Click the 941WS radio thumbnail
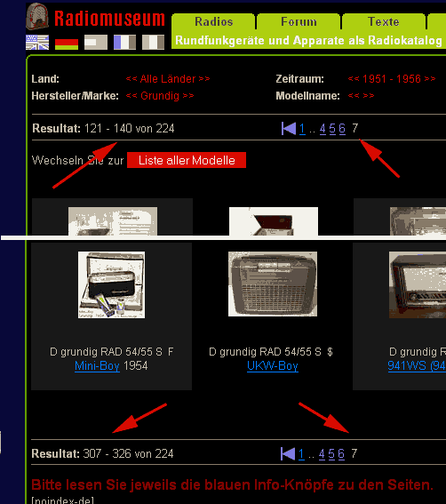The height and width of the screenshot is (504, 446). [x=418, y=285]
